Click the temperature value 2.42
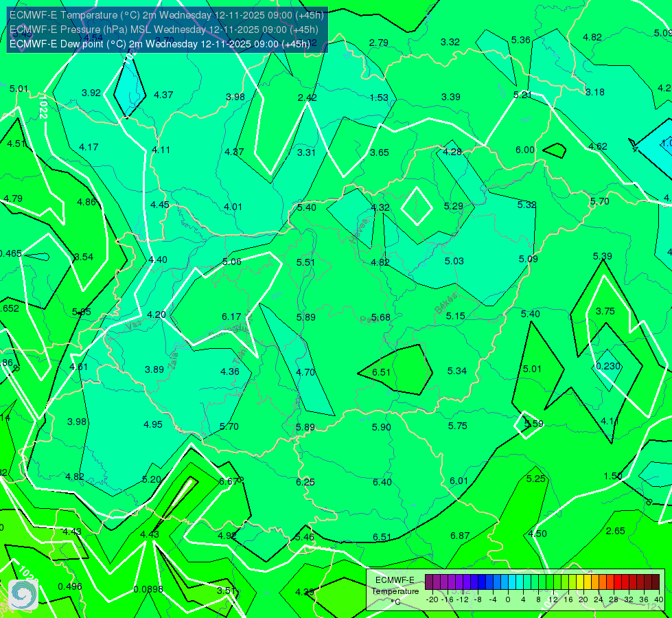 (x=308, y=98)
